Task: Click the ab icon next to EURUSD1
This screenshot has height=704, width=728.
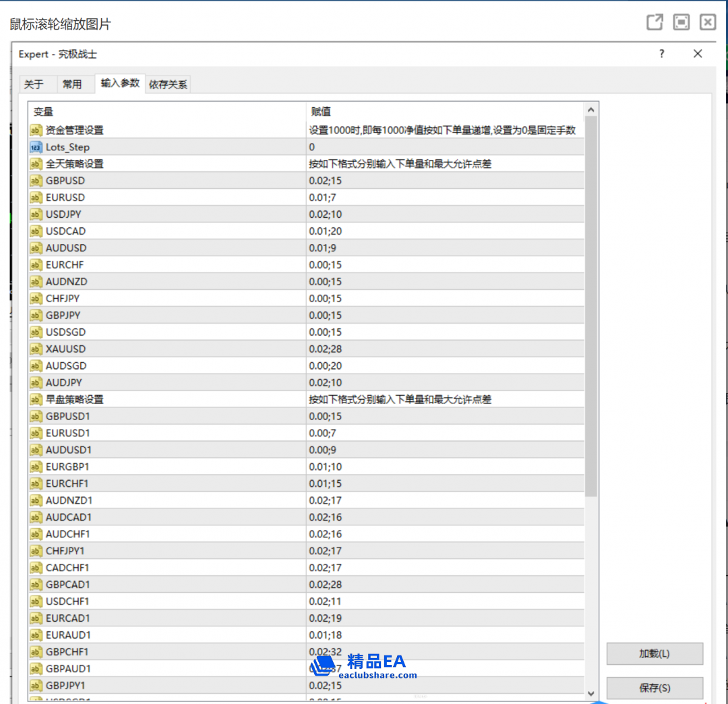Action: click(35, 433)
